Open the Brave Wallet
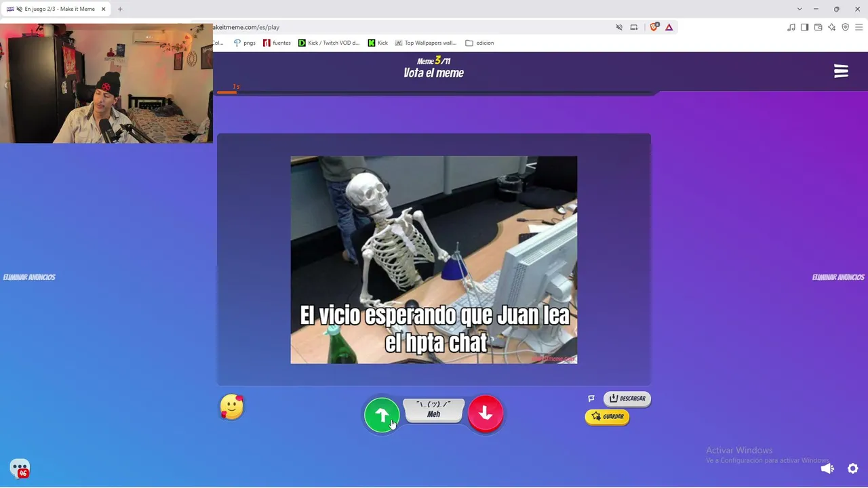 tap(818, 27)
